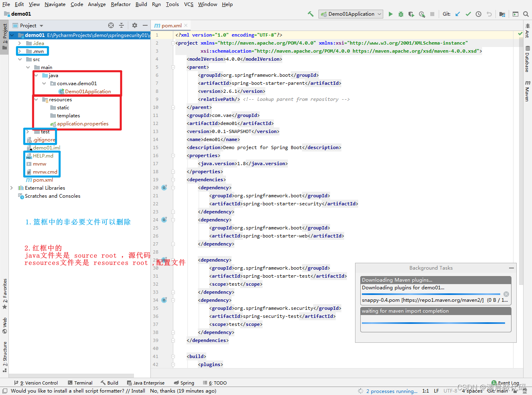
Task: Open VCS history with the clock icon
Action: pyautogui.click(x=478, y=14)
